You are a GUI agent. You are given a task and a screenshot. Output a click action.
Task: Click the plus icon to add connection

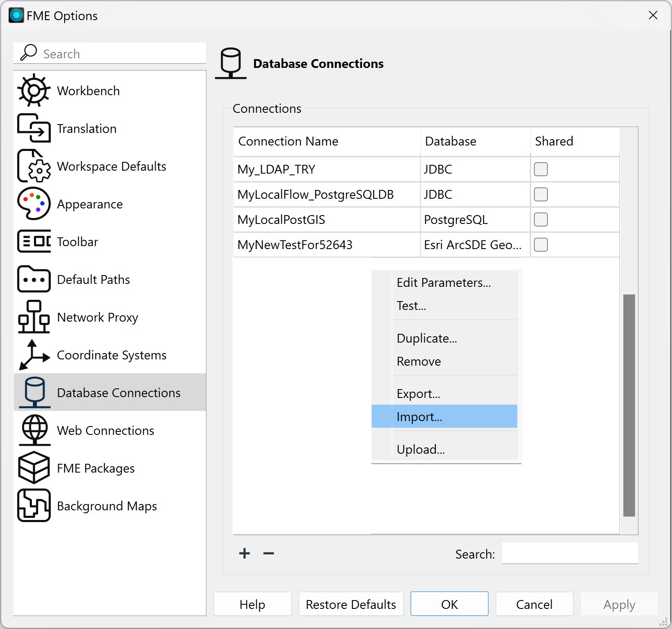(245, 554)
